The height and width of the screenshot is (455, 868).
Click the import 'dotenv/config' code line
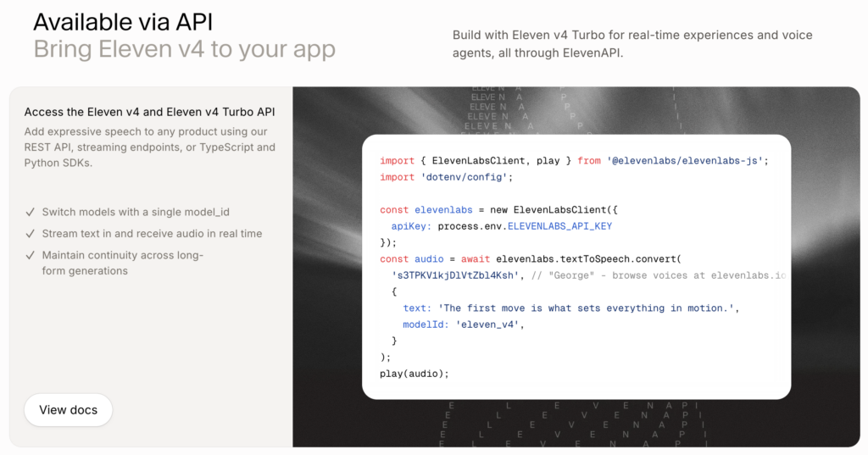[446, 177]
